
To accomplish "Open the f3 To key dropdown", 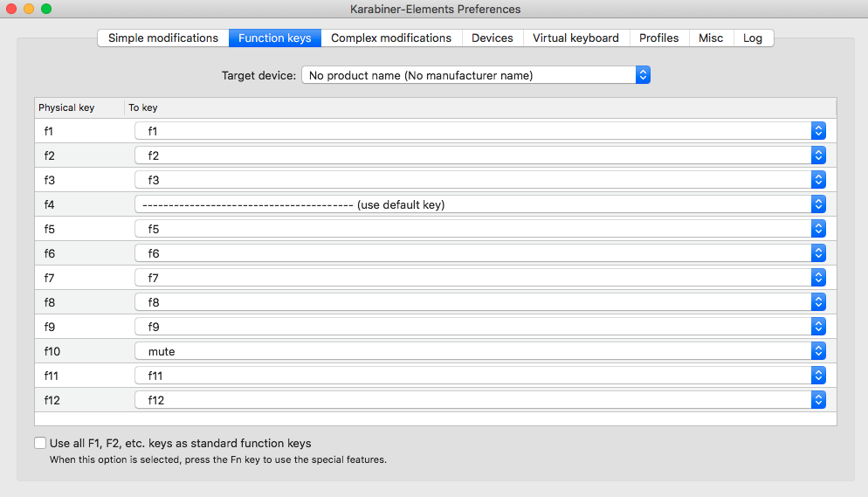I will (480, 180).
